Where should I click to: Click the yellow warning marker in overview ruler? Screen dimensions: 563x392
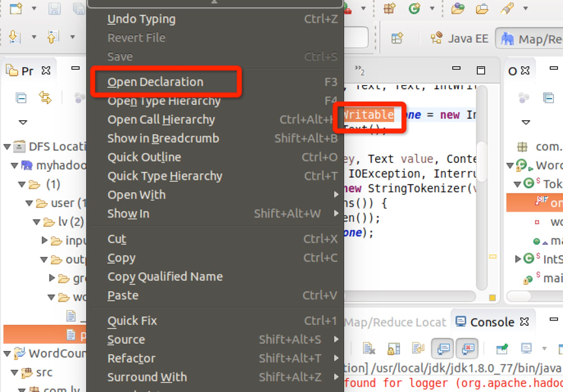point(493,257)
